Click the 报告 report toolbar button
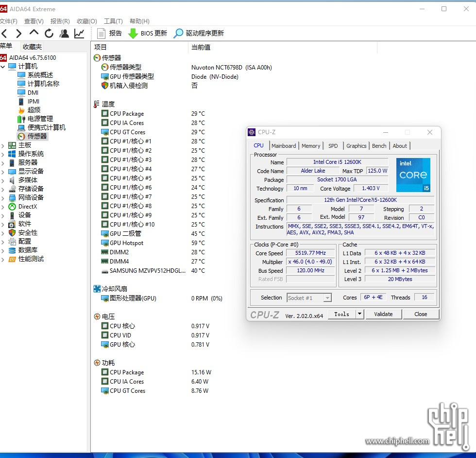 coord(110,33)
